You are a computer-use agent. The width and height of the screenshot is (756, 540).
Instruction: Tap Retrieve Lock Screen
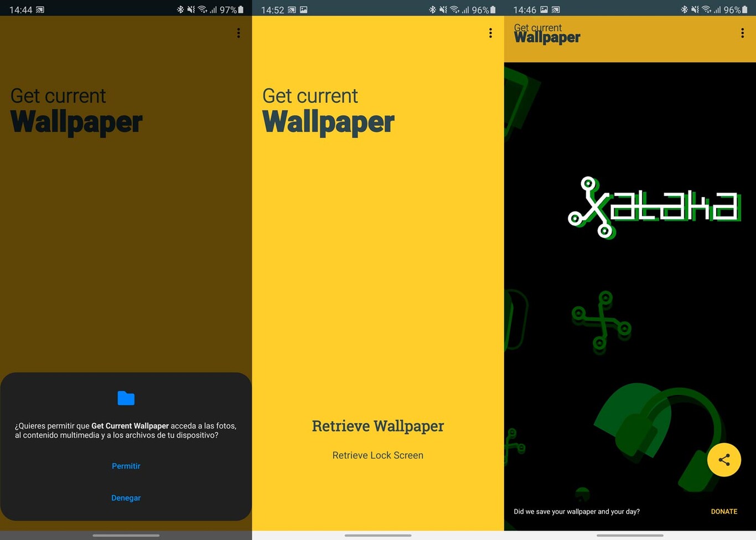coord(377,455)
